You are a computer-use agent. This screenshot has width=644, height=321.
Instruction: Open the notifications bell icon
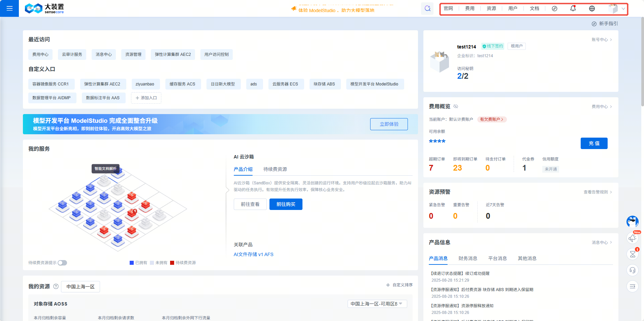point(573,8)
